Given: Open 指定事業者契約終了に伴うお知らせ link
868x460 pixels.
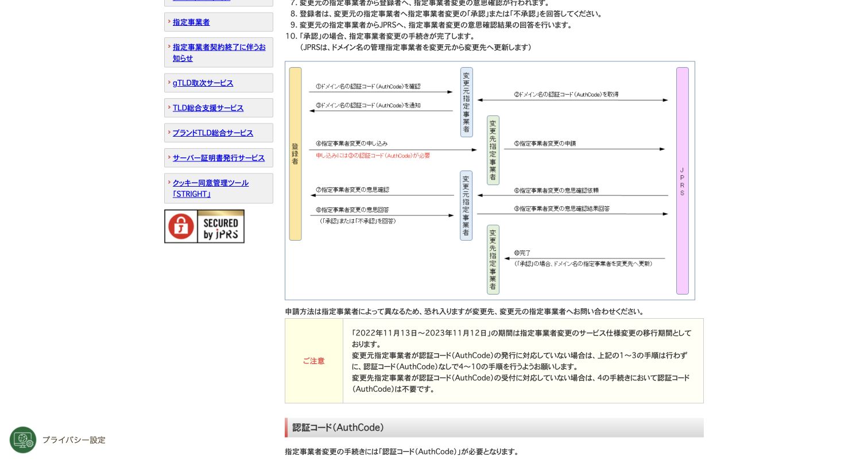Looking at the screenshot, I should coord(219,52).
